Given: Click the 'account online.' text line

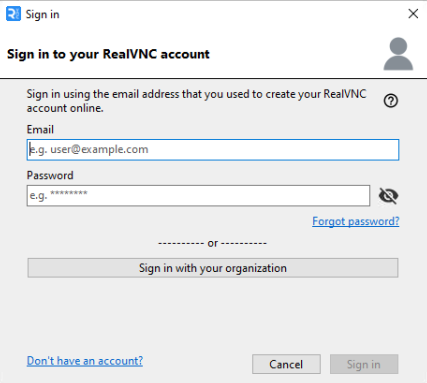Looking at the screenshot, I should [x=65, y=108].
